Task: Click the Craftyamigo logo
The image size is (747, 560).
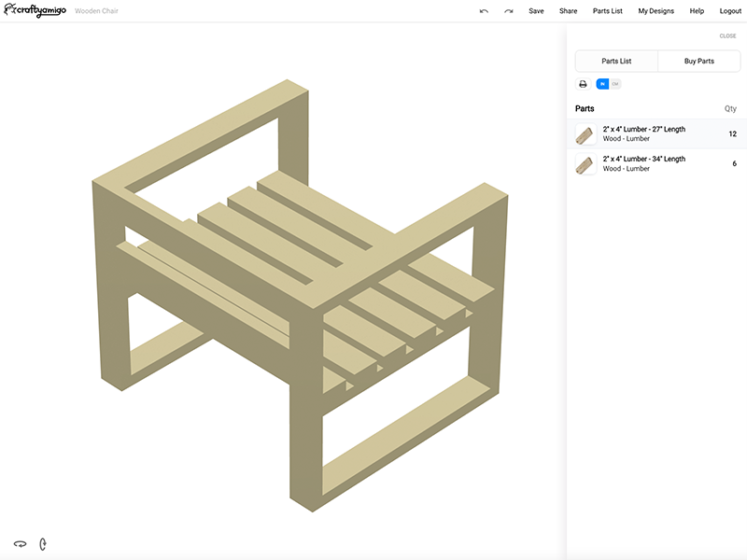Action: point(35,10)
